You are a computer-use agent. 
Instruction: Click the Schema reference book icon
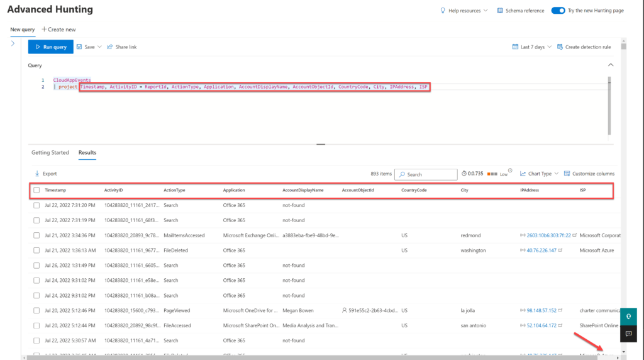click(x=500, y=11)
